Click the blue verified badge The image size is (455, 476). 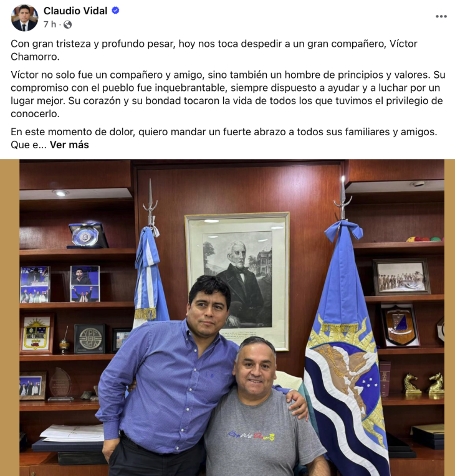[115, 11]
